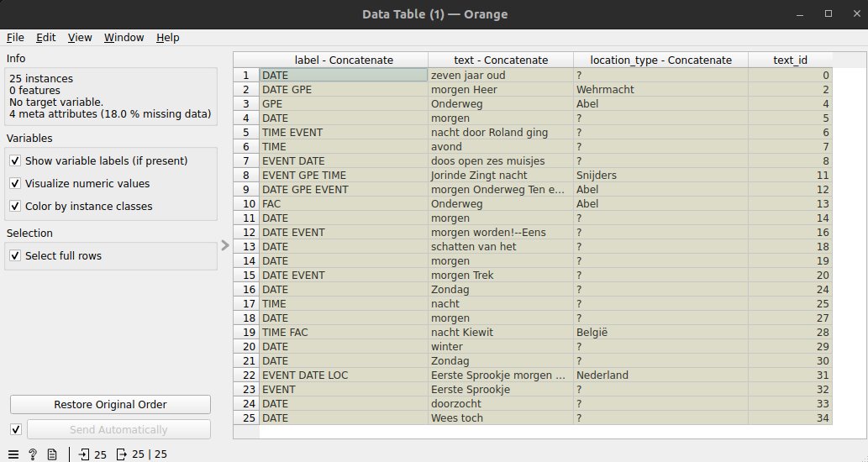This screenshot has height=462, width=868.
Task: Click the report document icon
Action: (52, 454)
